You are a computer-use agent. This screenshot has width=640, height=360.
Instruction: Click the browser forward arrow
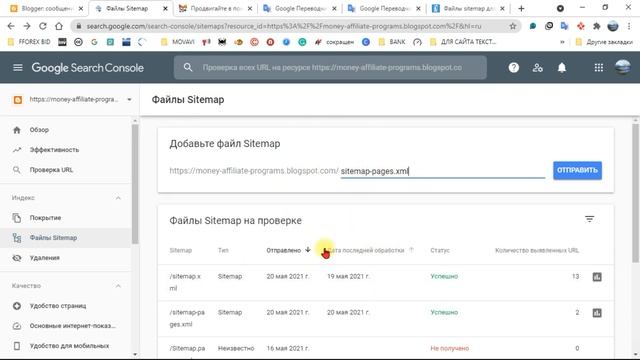coord(27,26)
